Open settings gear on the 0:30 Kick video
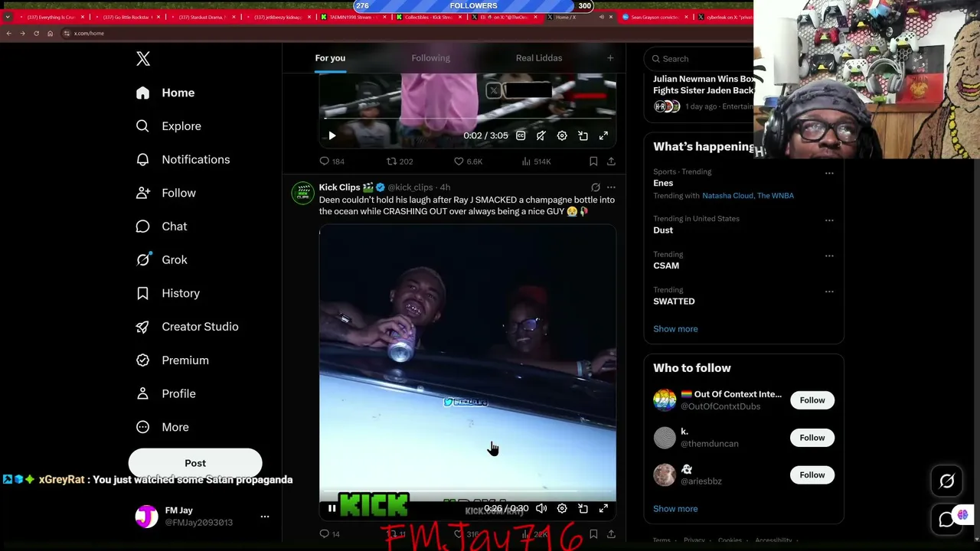Viewport: 980px width, 551px height. click(562, 509)
